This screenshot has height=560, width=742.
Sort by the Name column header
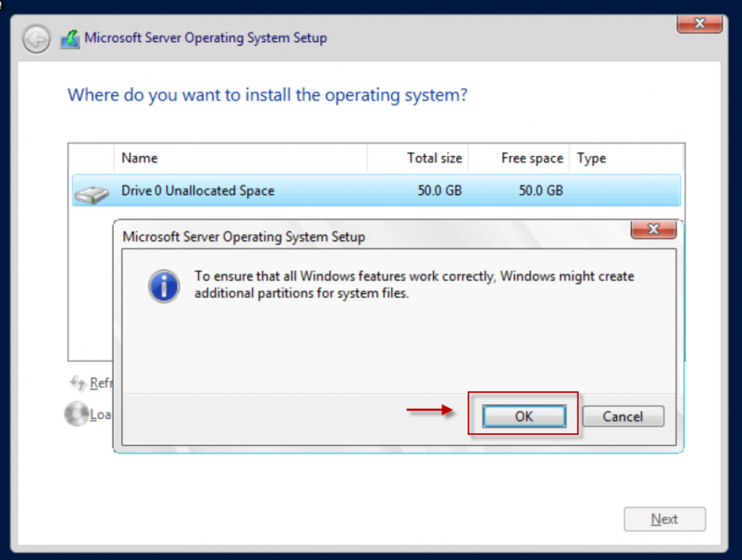click(x=241, y=158)
